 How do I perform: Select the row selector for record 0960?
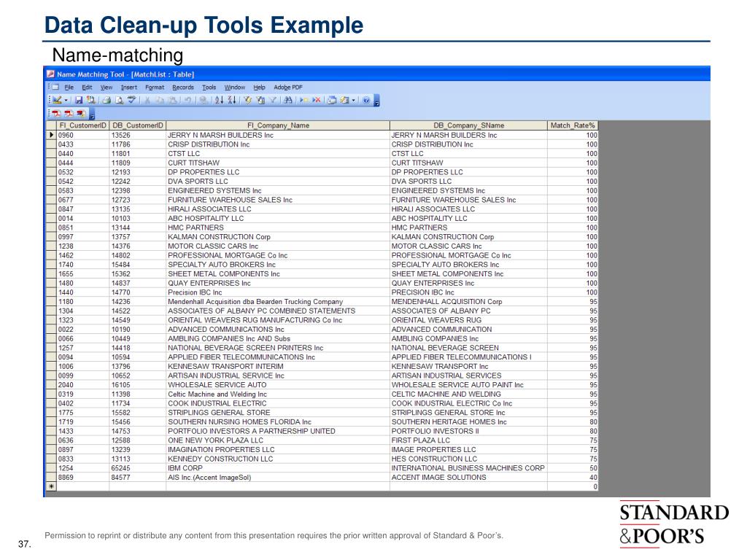(51, 135)
